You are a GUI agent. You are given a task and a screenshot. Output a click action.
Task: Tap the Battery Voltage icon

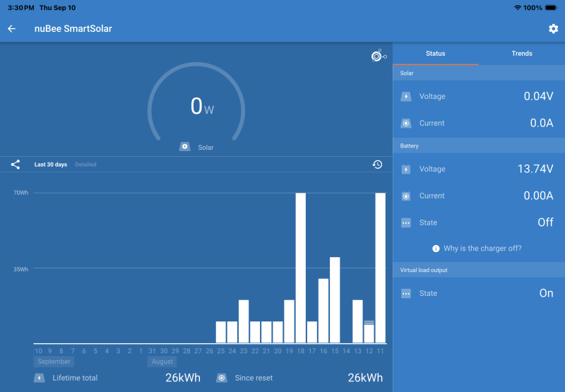coord(406,169)
